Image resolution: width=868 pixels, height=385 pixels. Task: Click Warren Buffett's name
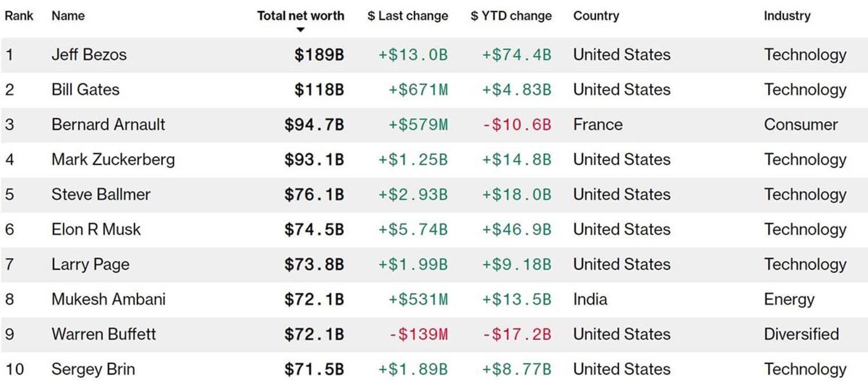[x=104, y=334]
